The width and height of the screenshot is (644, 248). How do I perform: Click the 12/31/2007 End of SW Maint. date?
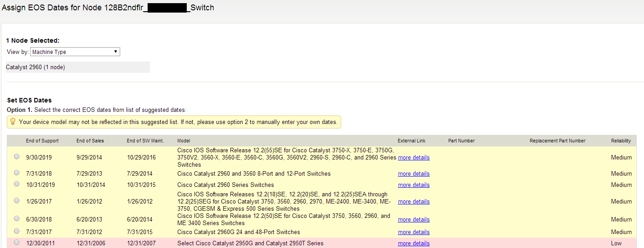(142, 244)
